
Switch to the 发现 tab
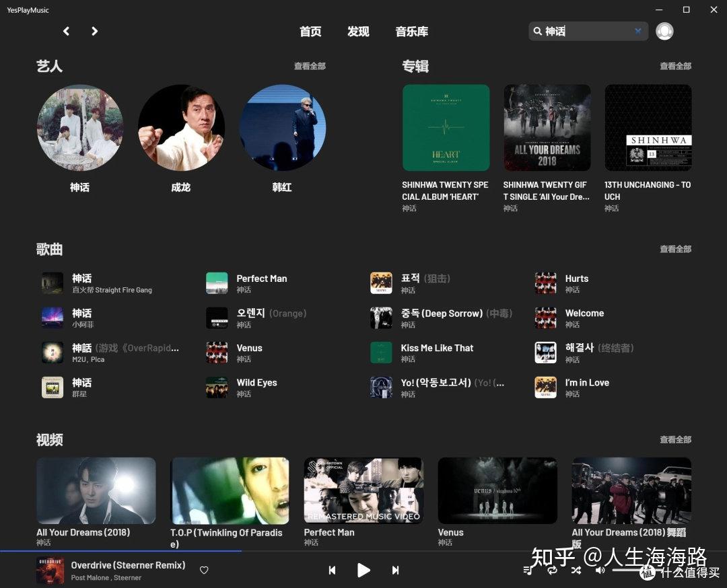[x=358, y=31]
